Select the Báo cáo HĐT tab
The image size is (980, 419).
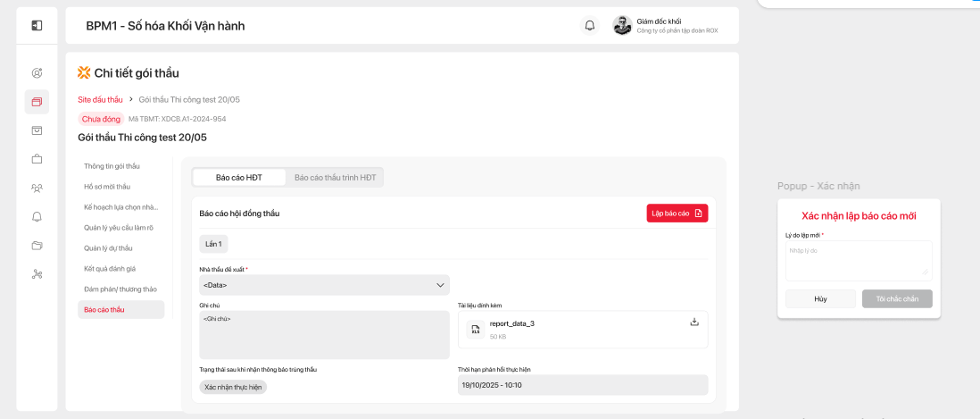point(239,178)
